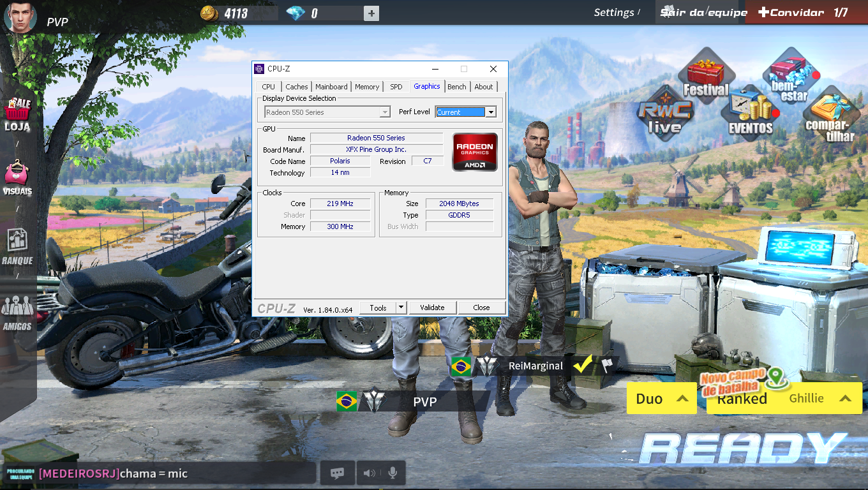The width and height of the screenshot is (868, 490).
Task: Open the Tools dropdown arrow in CPU-Z
Action: tap(401, 308)
